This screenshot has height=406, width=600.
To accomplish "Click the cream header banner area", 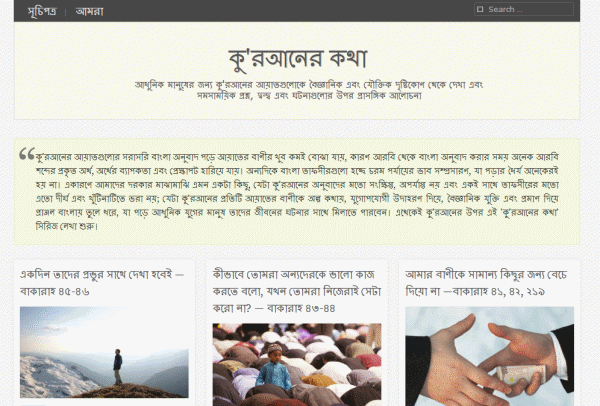I will tap(297, 70).
